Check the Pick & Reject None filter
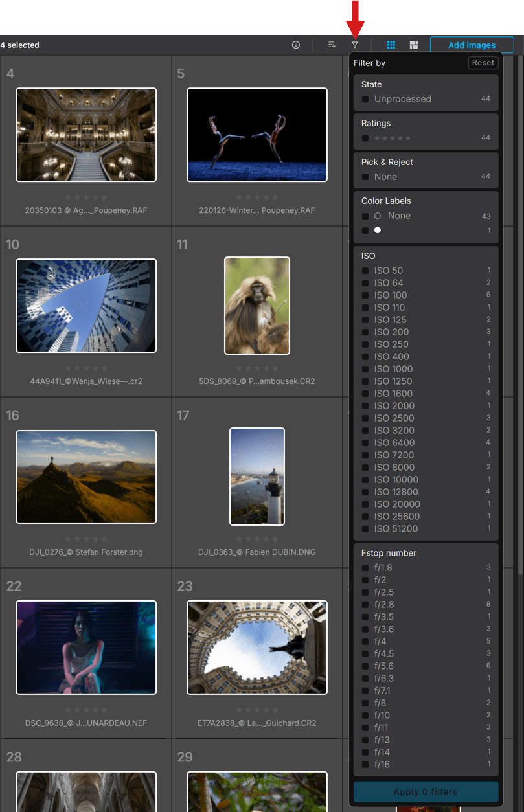Image resolution: width=524 pixels, height=812 pixels. (365, 177)
